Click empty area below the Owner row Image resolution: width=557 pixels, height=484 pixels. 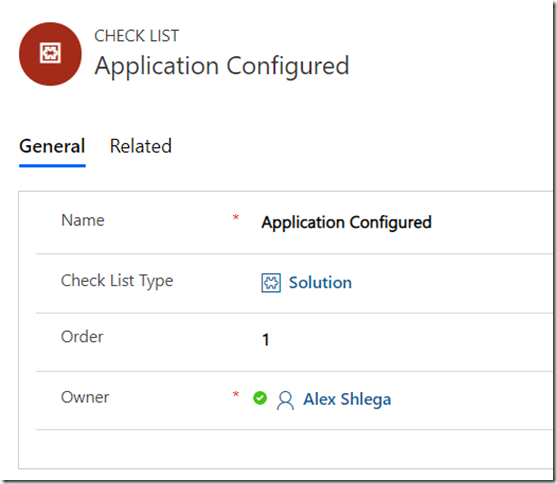pos(284,448)
